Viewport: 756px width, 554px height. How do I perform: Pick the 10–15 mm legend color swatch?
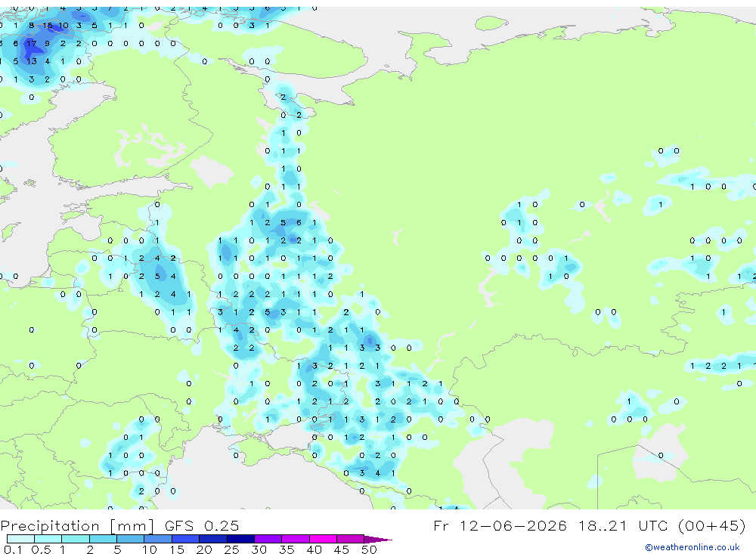158,539
